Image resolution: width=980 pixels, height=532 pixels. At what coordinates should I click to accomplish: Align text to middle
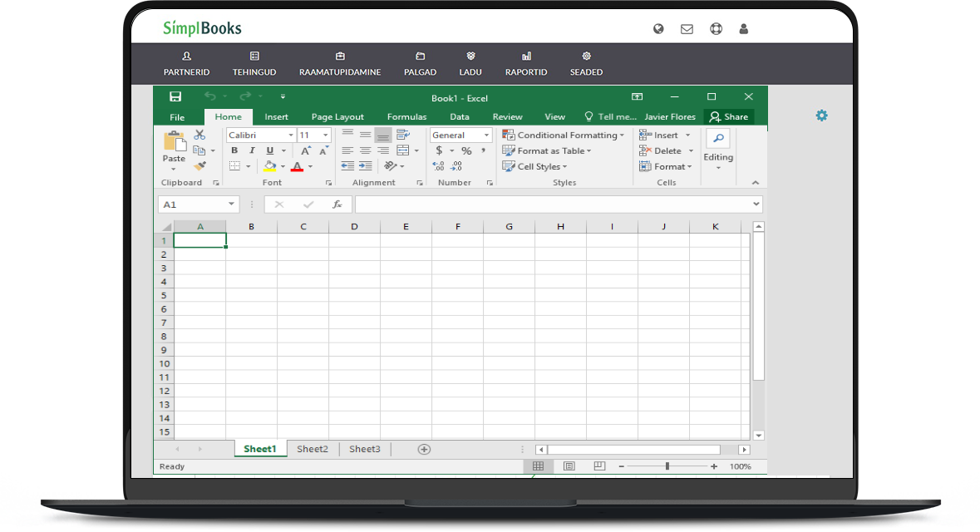click(365, 135)
